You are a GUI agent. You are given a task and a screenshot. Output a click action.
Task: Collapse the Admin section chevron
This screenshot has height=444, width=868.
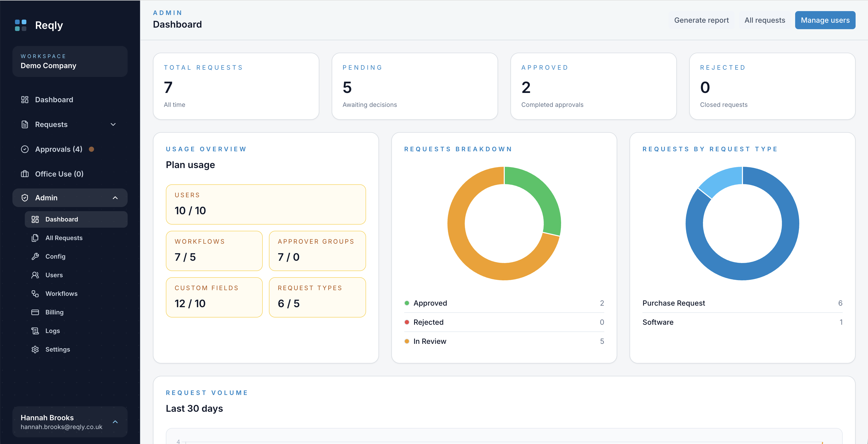115,197
